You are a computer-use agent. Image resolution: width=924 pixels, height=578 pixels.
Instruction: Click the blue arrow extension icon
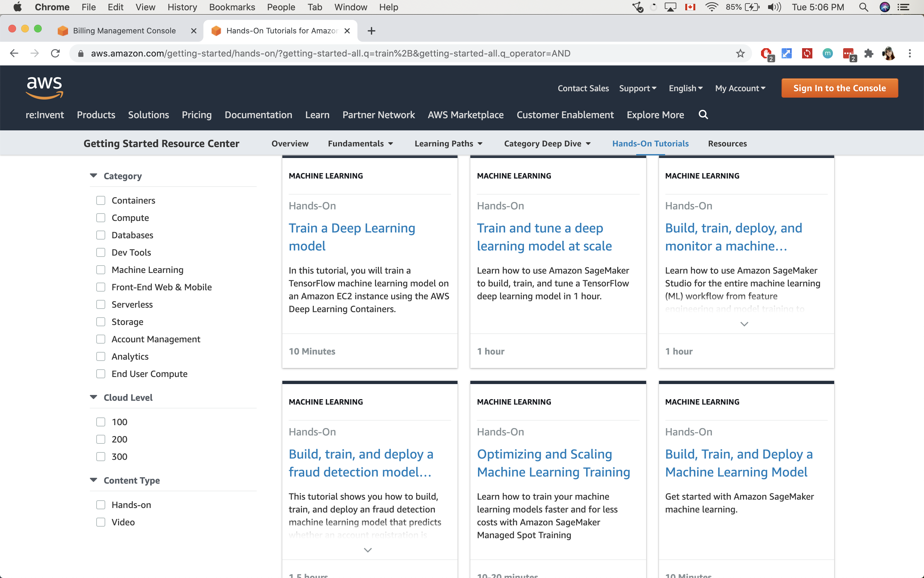[x=787, y=54]
